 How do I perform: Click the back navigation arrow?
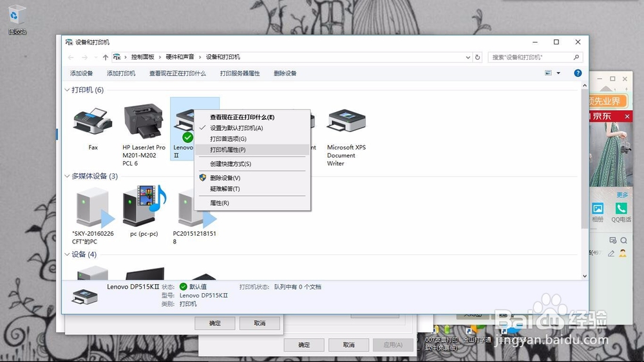[x=71, y=57]
